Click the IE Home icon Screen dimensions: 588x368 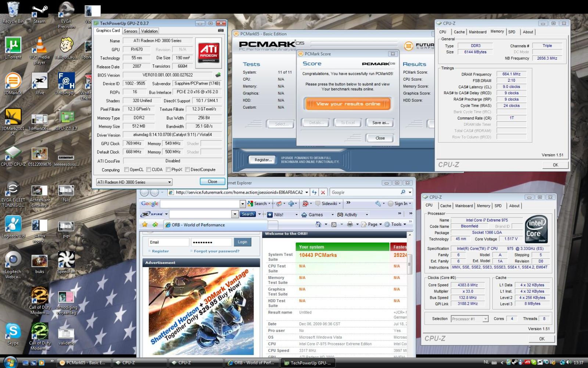[x=318, y=224]
